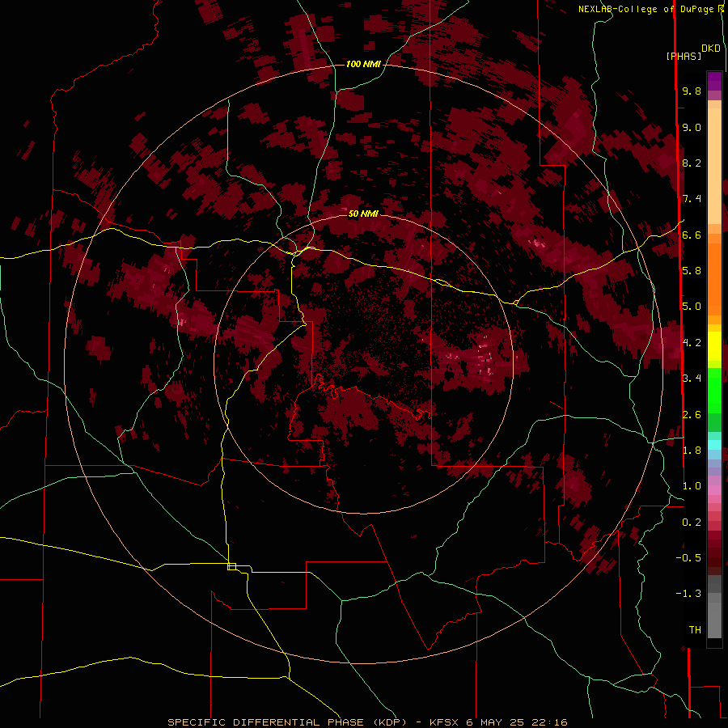Screen dimensions: 728x728
Task: Click the NEXLAB-College of DuPage credit text
Action: [645, 9]
